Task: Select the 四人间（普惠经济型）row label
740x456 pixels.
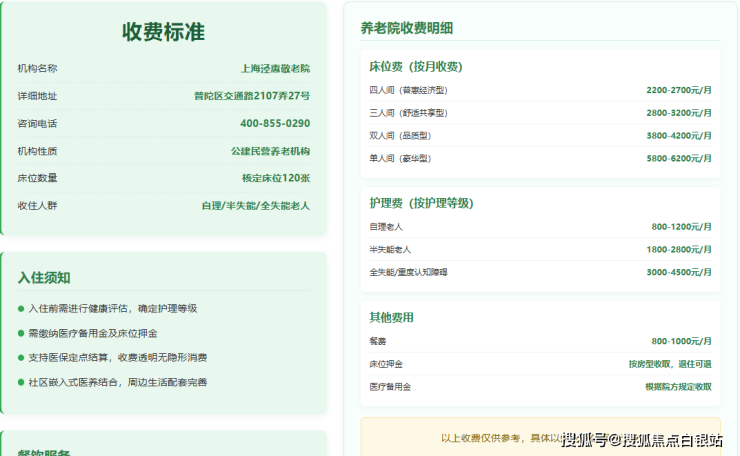Action: point(408,90)
